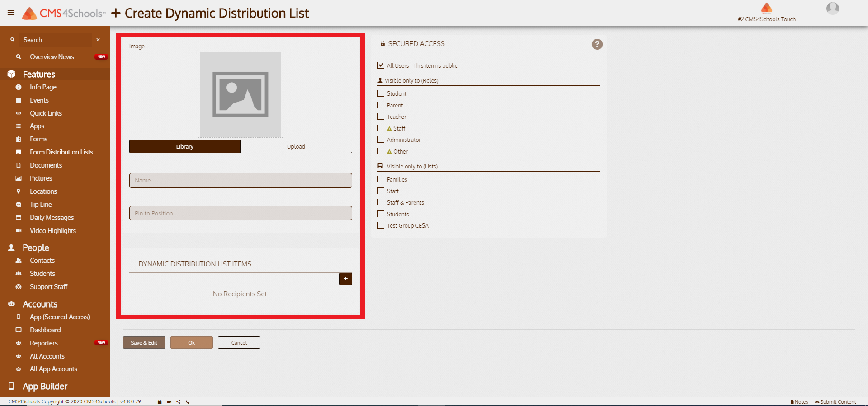
Task: Click the Support Staff lifebuoy icon
Action: tap(19, 287)
